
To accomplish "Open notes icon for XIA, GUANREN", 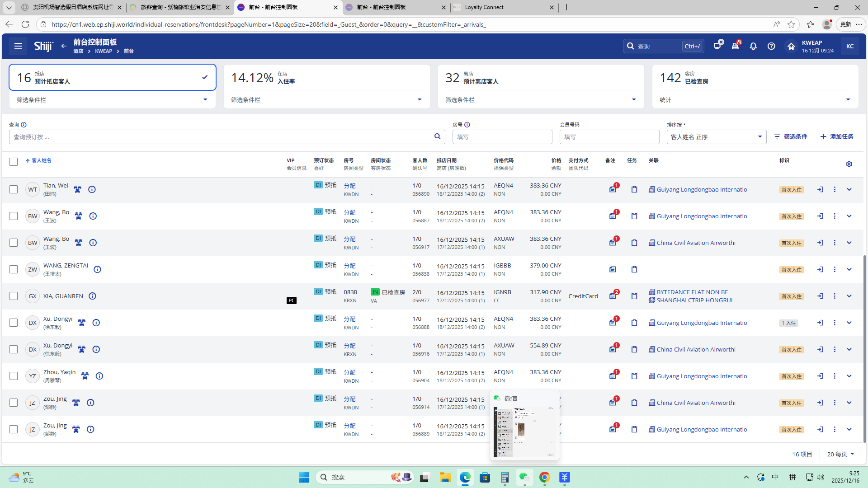I will [613, 296].
